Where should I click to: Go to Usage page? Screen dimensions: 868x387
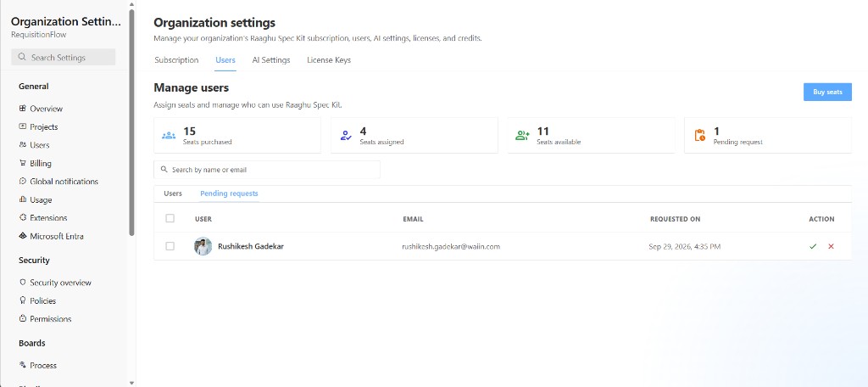pyautogui.click(x=41, y=200)
